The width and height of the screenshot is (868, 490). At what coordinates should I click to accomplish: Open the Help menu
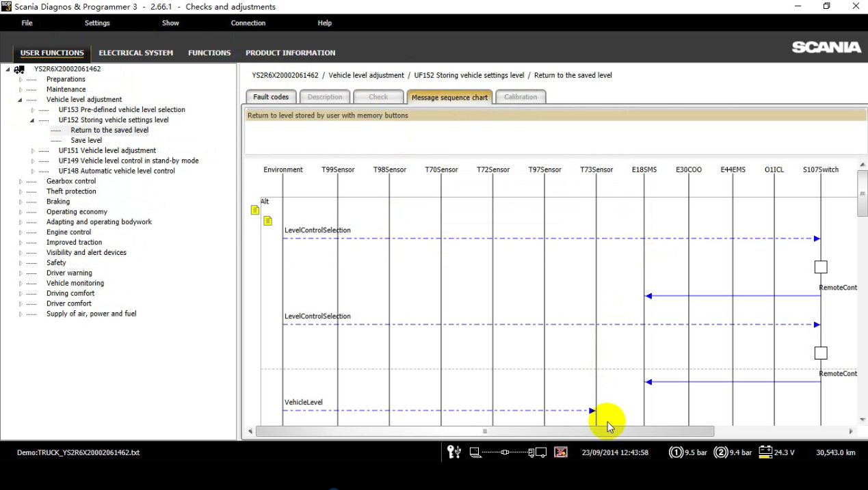[x=325, y=23]
